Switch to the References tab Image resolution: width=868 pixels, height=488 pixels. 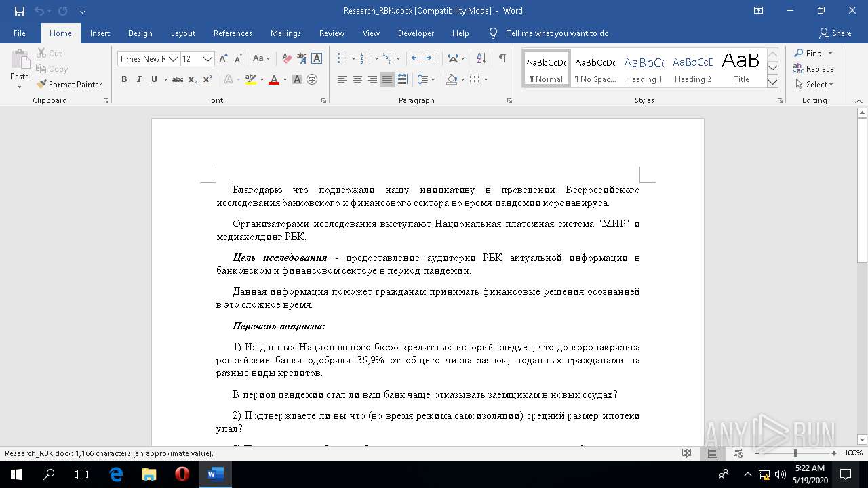(233, 33)
